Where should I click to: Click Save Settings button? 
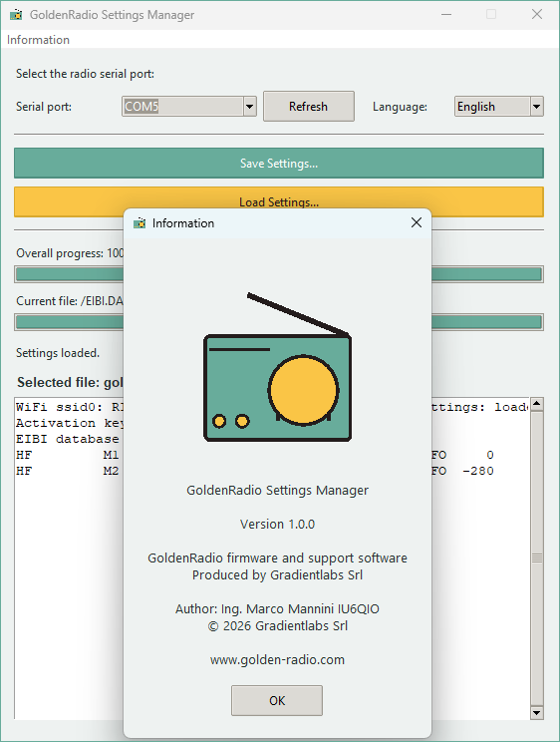[x=279, y=164]
